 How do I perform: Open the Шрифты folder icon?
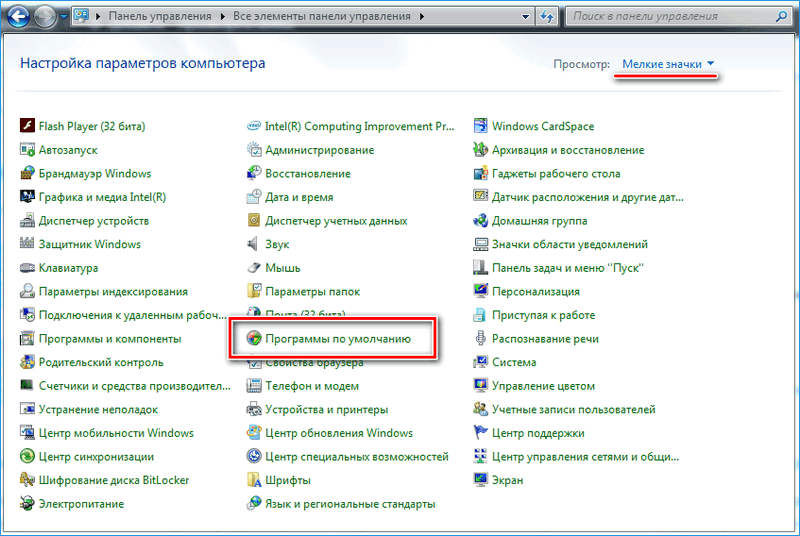tap(254, 480)
